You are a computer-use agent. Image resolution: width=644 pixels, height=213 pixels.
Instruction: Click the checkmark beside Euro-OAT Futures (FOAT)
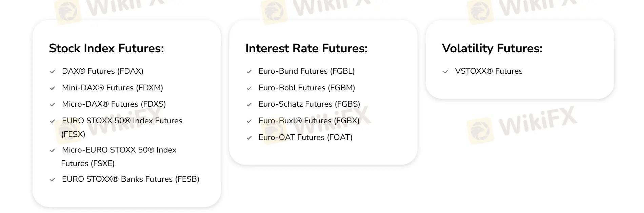(x=249, y=138)
